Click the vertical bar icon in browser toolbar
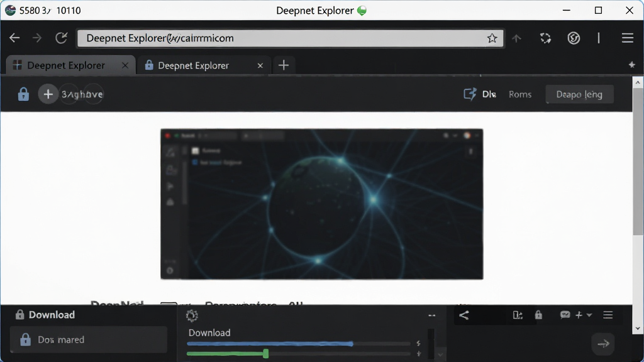Image resolution: width=644 pixels, height=362 pixels. pyautogui.click(x=599, y=38)
